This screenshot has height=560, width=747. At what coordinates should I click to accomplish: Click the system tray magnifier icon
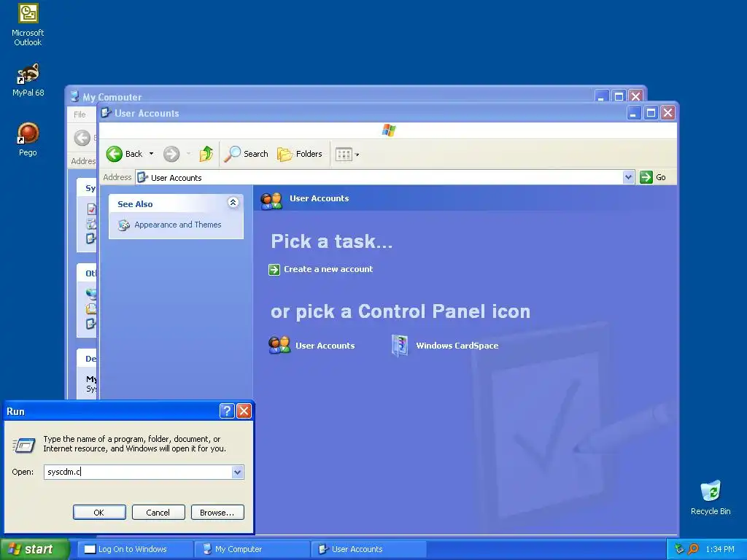[x=693, y=549]
